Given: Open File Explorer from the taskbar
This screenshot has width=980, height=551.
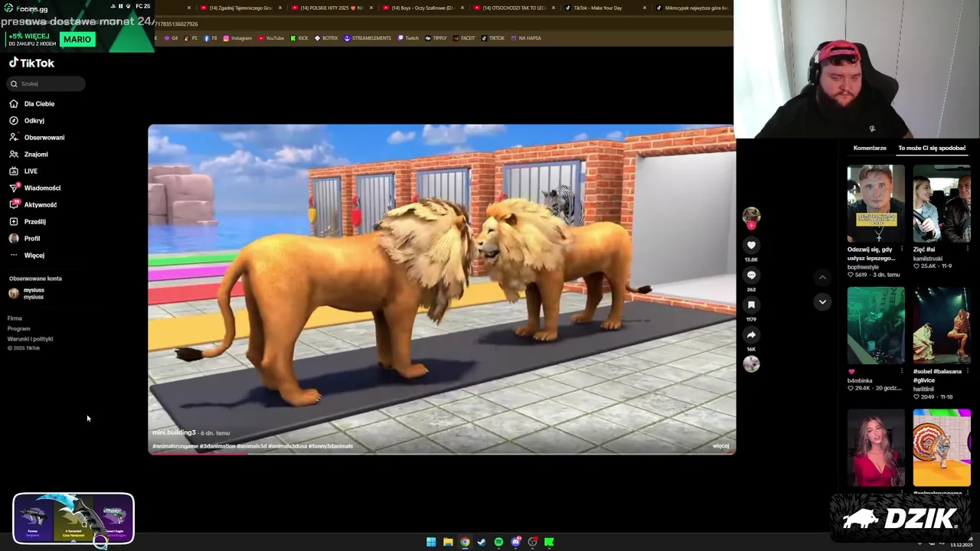Looking at the screenshot, I should [448, 542].
